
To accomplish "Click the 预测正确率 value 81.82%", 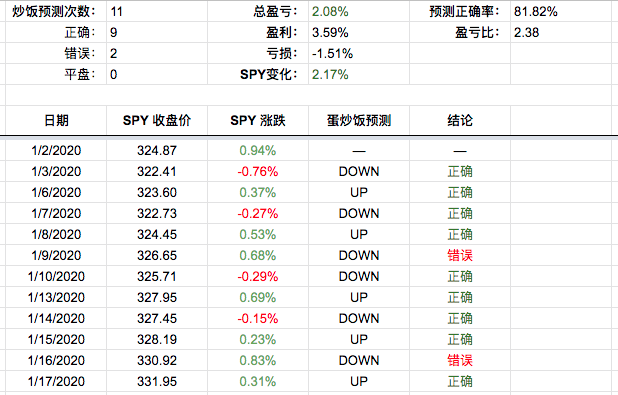I will pos(536,11).
